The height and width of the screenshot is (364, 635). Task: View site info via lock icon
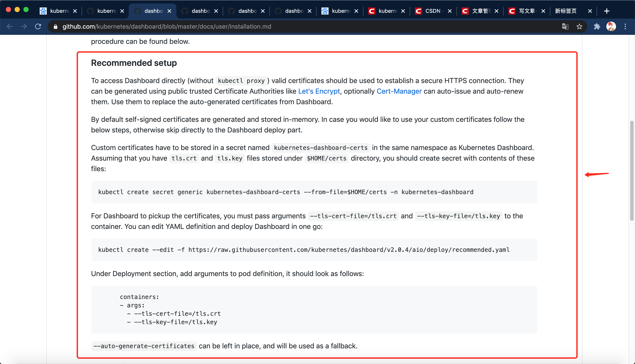click(56, 26)
